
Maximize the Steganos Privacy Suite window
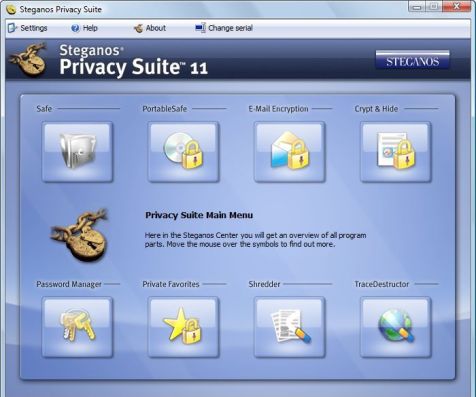point(434,6)
